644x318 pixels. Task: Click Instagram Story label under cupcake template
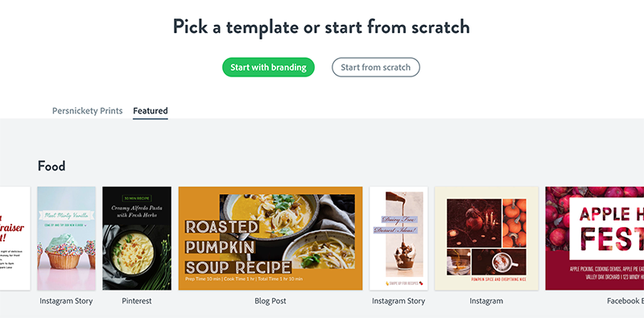pyautogui.click(x=66, y=301)
